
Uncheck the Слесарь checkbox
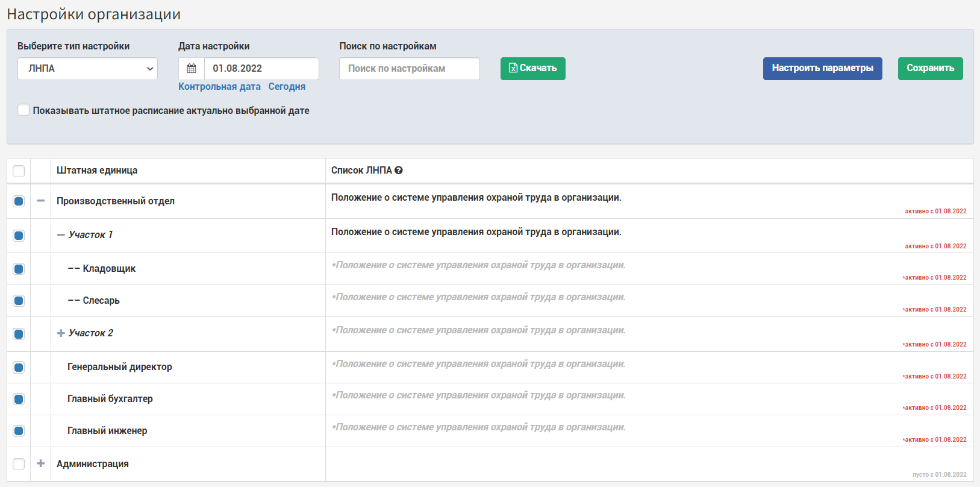pos(19,301)
